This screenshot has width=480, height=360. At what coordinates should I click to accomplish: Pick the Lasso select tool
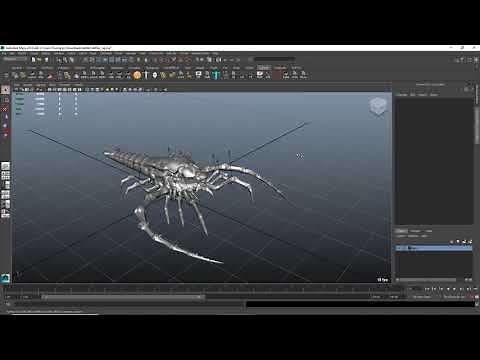[5, 100]
